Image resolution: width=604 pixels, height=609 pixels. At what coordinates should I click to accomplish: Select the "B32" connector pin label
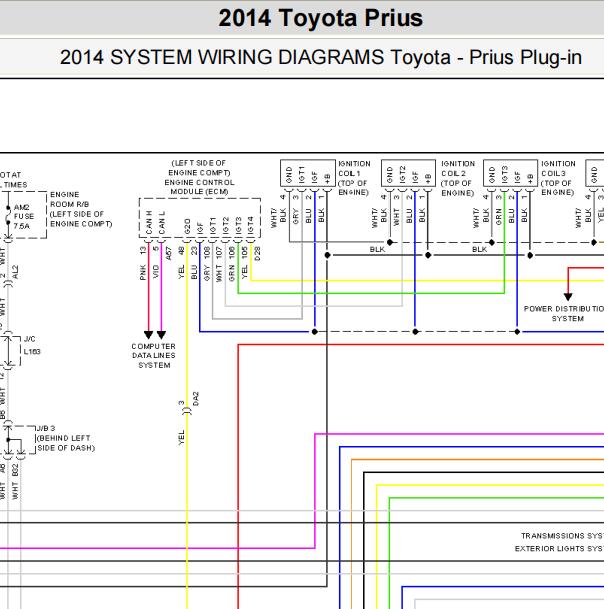click(15, 470)
